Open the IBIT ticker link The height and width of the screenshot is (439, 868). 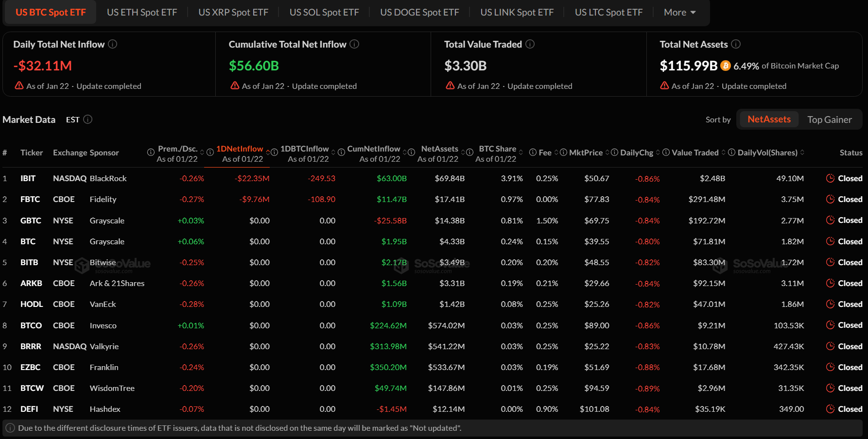point(28,178)
